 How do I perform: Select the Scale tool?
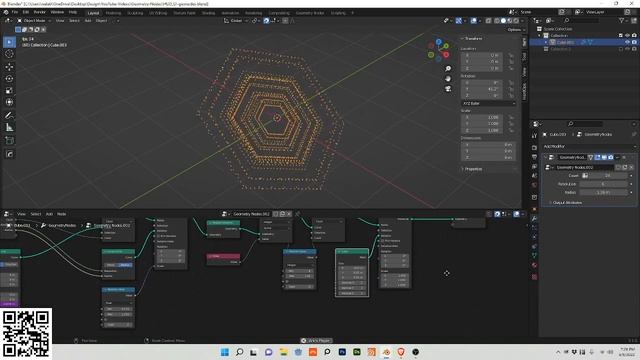(9, 90)
